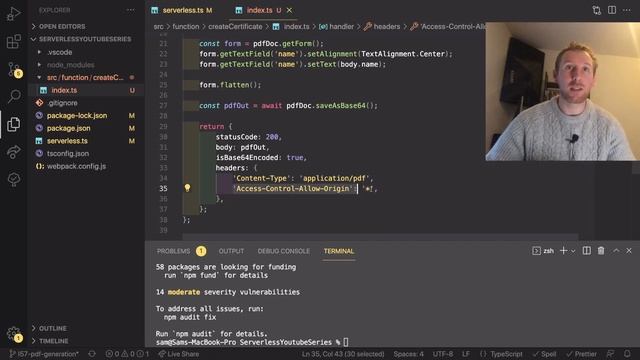Screen dimensions: 640x360
Task: Click the git branch 157-pdf-generation status
Action: click(43, 354)
